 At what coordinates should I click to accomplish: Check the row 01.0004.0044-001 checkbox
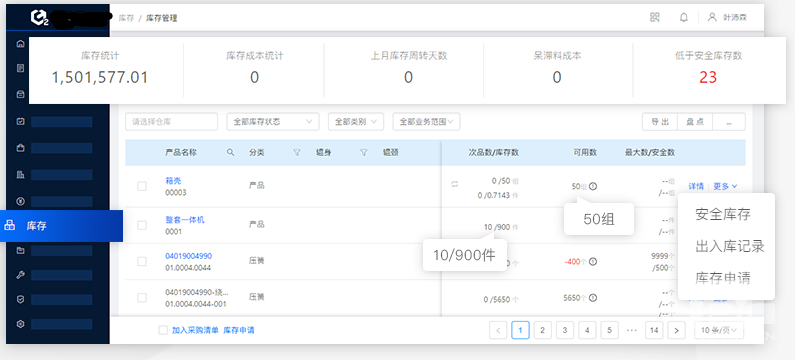click(x=142, y=298)
